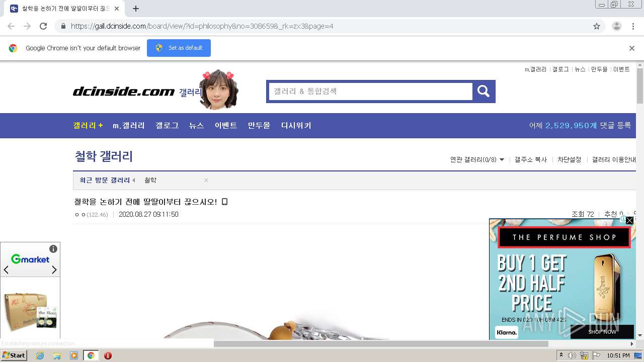Open the top 뉴스 link
The image size is (644, 362).
pos(580,69)
